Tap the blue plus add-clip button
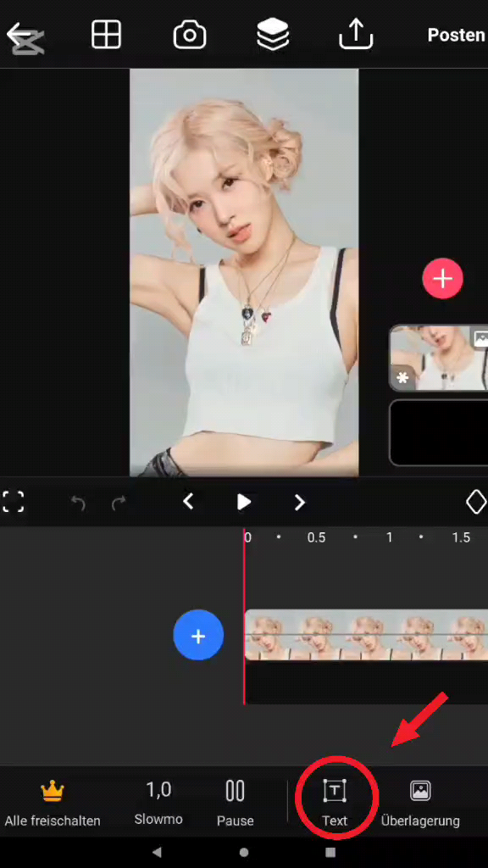This screenshot has height=868, width=488. [x=198, y=635]
